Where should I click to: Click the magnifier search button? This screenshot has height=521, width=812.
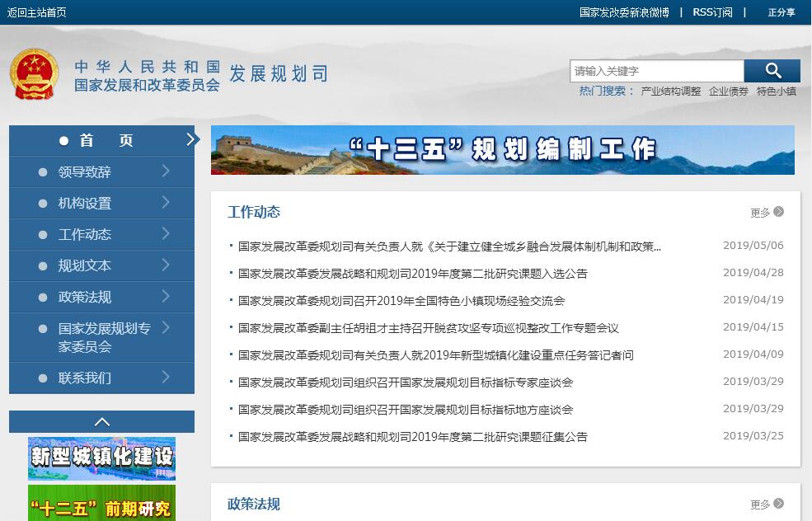772,71
